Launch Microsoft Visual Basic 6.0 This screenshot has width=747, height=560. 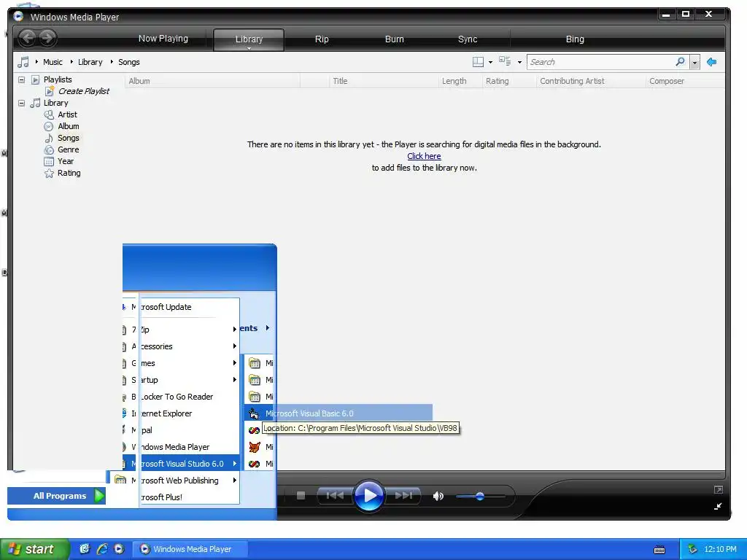click(x=338, y=413)
